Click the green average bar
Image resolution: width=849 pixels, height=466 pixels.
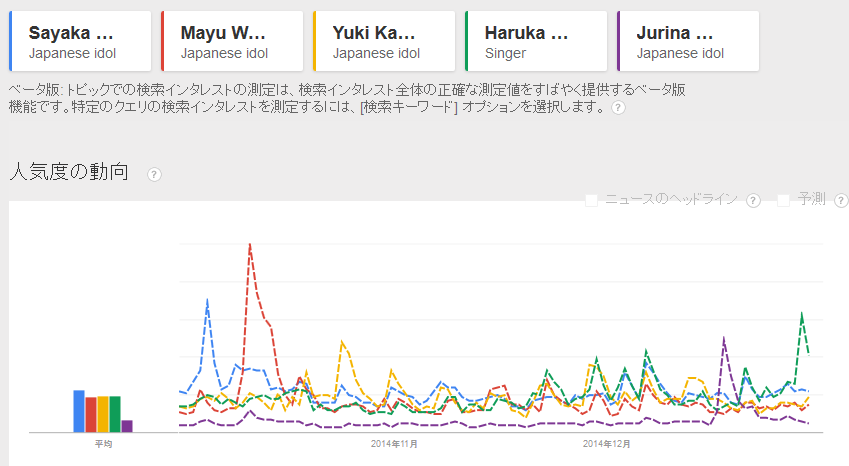click(115, 414)
